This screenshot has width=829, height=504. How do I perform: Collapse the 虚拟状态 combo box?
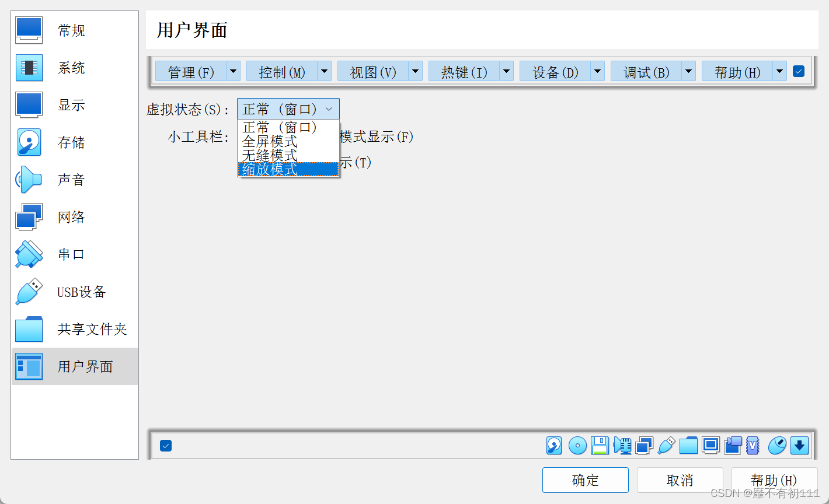tap(288, 109)
